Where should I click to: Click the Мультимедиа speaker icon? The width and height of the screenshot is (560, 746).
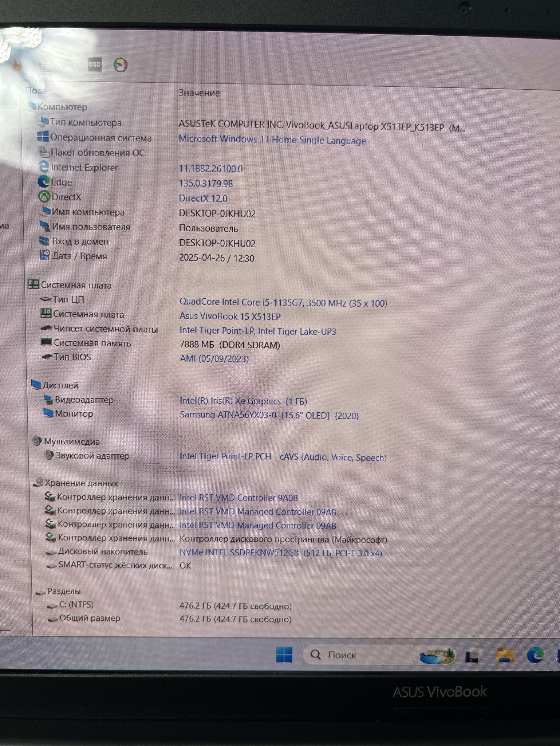tap(37, 441)
